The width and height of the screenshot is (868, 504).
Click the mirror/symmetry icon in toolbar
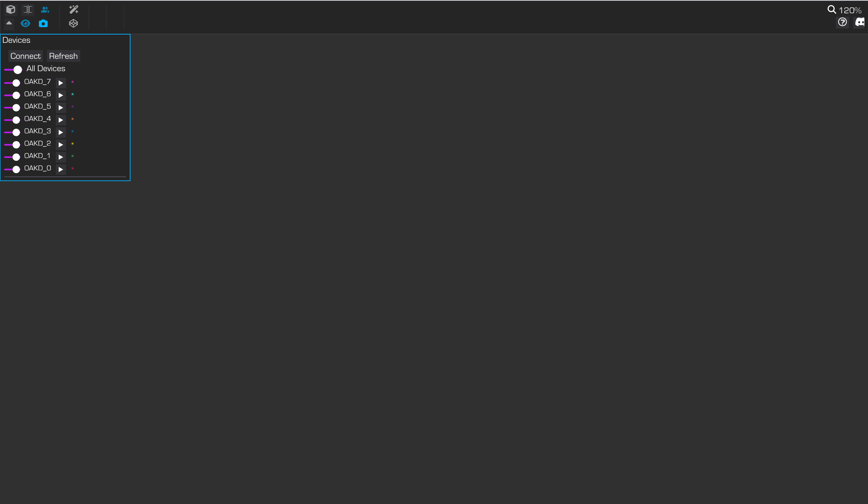28,9
